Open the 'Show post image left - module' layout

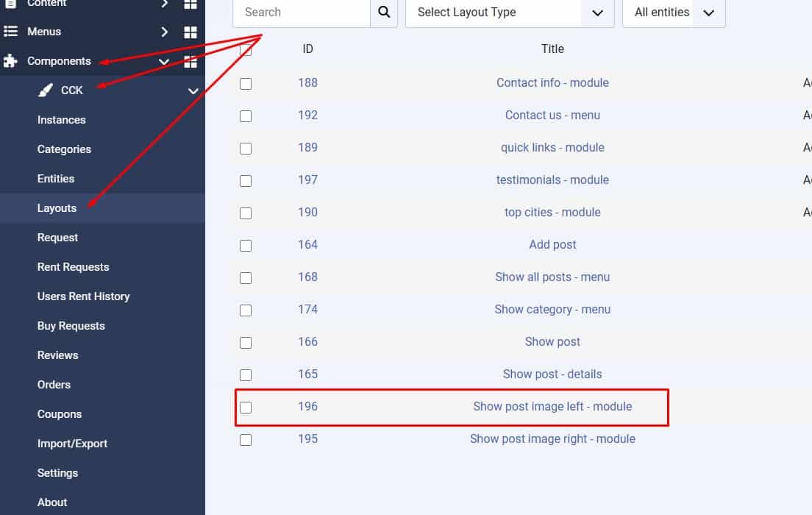coord(552,406)
